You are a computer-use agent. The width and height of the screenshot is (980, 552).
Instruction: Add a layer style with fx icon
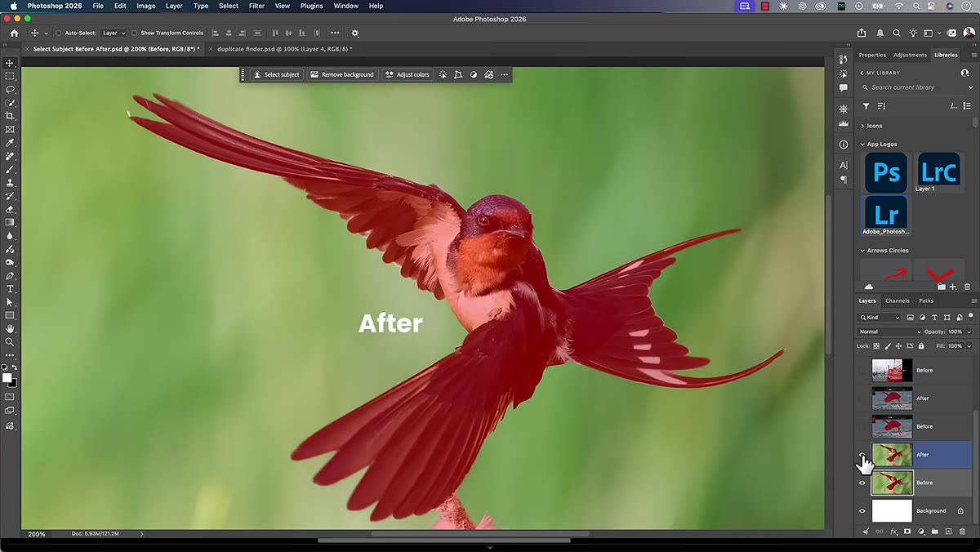[x=893, y=532]
